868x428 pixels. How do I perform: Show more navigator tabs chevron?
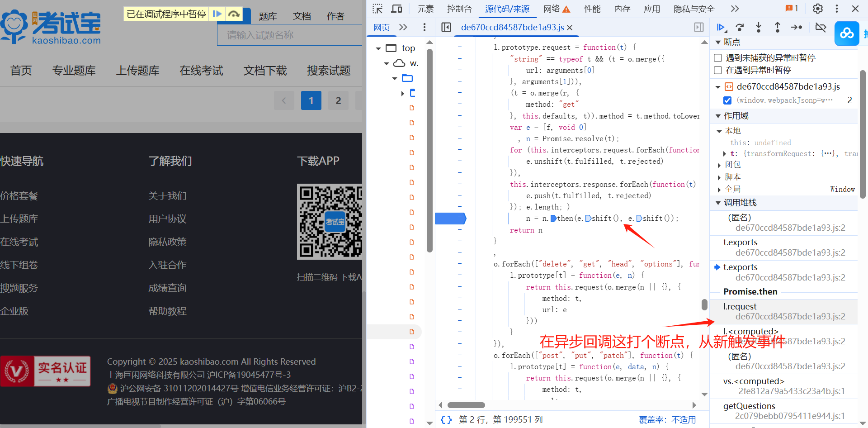coord(403,27)
